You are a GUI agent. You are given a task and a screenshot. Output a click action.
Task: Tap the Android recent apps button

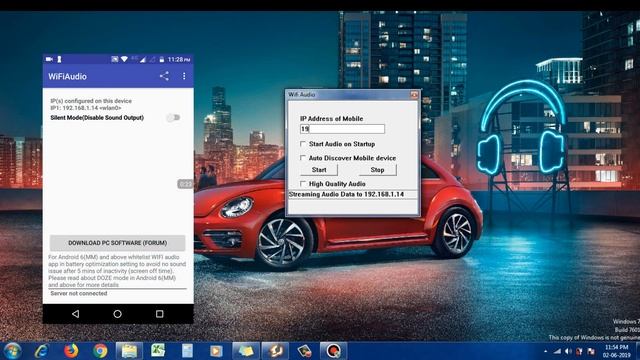(160, 314)
